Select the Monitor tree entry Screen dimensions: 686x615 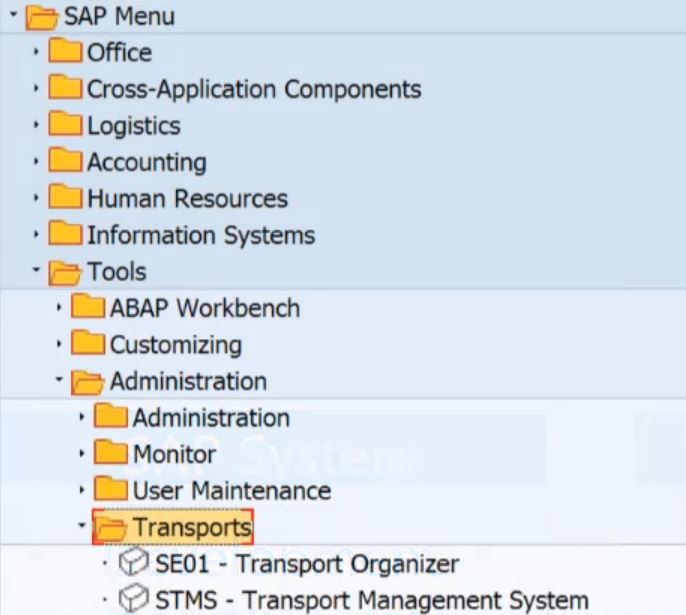pos(175,454)
